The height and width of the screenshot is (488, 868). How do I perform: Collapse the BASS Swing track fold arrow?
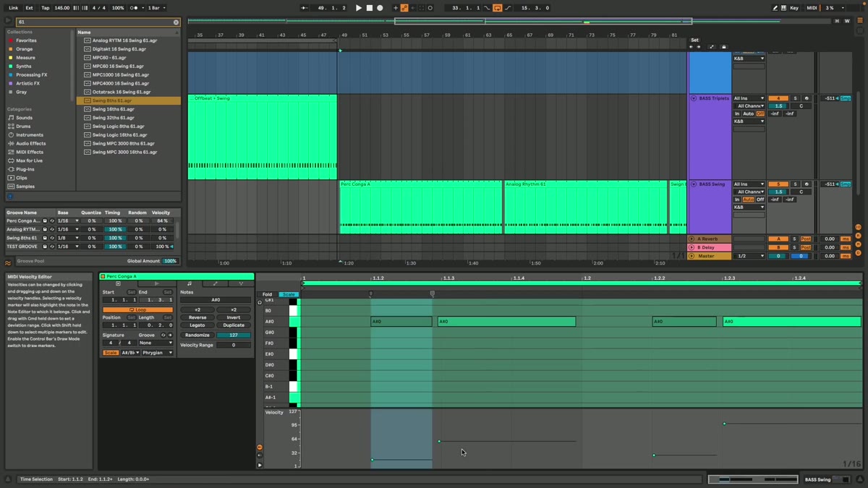coord(694,184)
